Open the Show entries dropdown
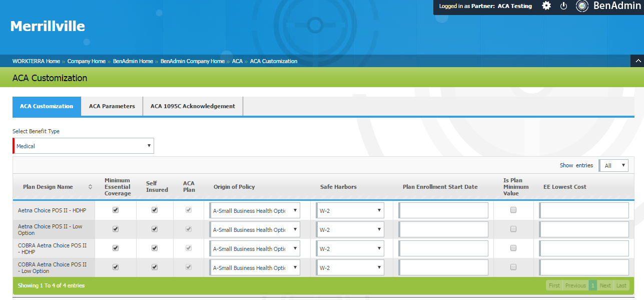This screenshot has width=644, height=300. click(x=613, y=165)
